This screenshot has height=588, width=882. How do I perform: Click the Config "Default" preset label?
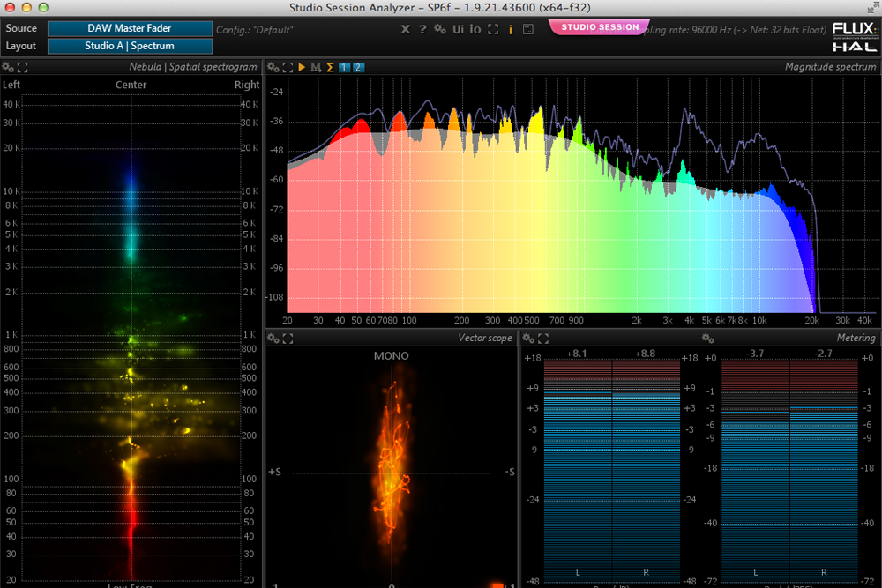click(255, 30)
